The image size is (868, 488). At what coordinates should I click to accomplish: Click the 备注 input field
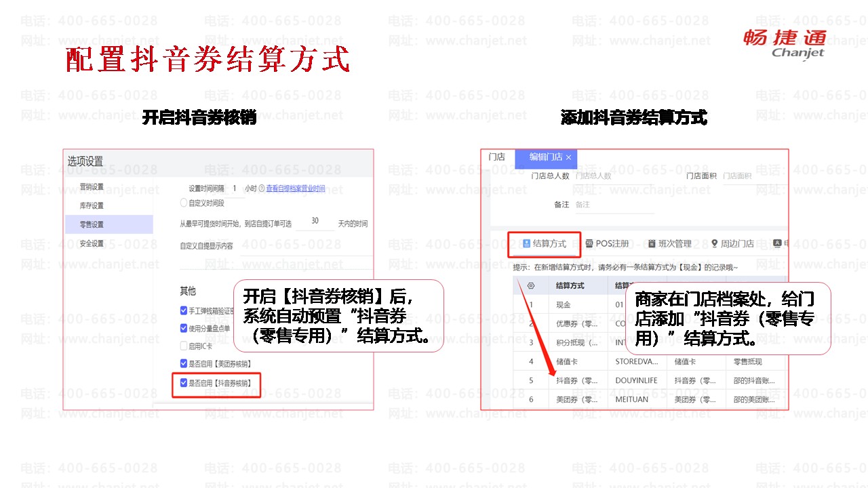[614, 205]
